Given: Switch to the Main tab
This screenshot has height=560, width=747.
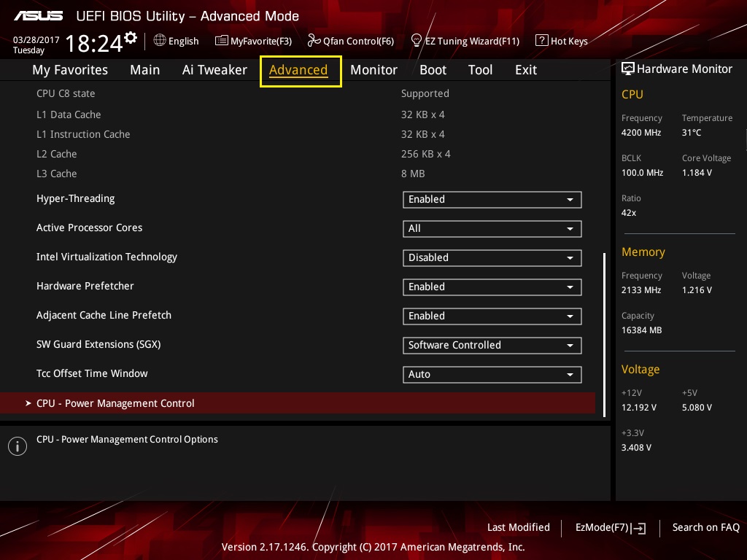Looking at the screenshot, I should click(x=145, y=70).
